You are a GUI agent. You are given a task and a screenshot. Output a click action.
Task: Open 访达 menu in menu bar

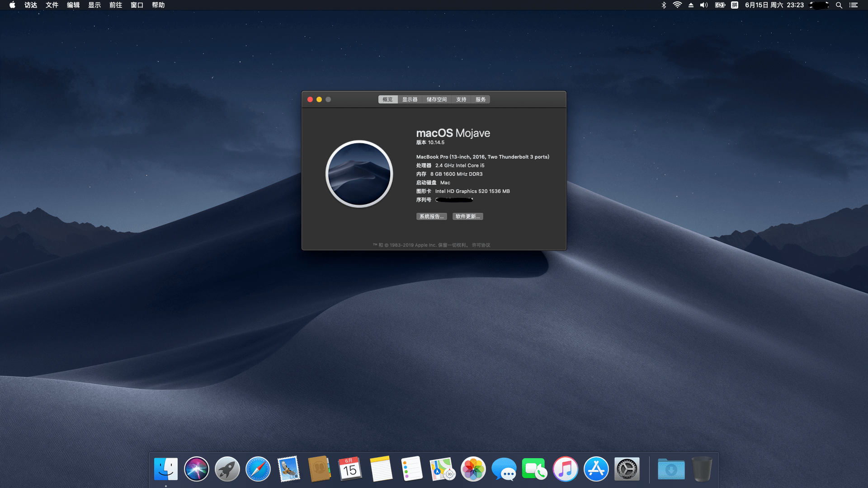point(31,5)
